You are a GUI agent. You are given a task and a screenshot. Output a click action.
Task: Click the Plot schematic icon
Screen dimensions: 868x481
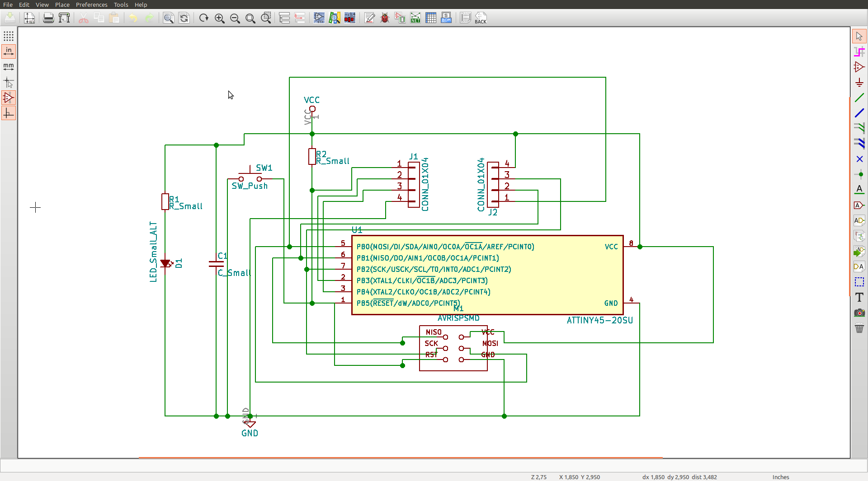[x=64, y=18]
